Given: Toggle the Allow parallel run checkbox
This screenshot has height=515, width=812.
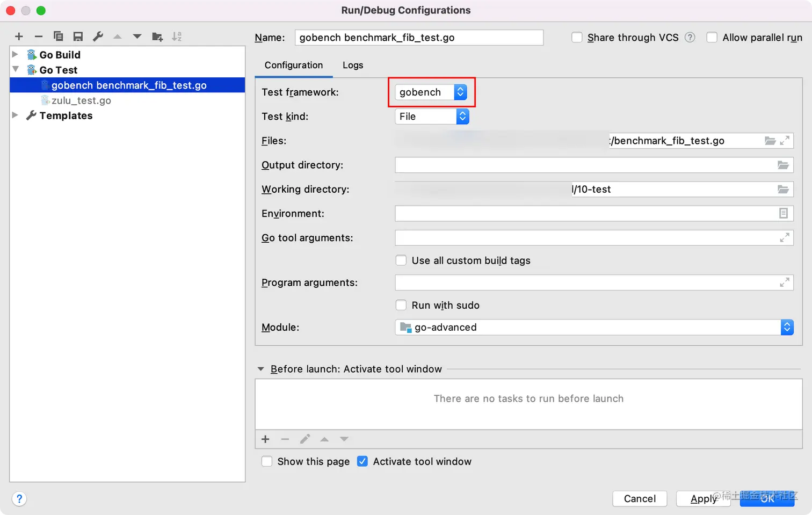Looking at the screenshot, I should tap(712, 38).
